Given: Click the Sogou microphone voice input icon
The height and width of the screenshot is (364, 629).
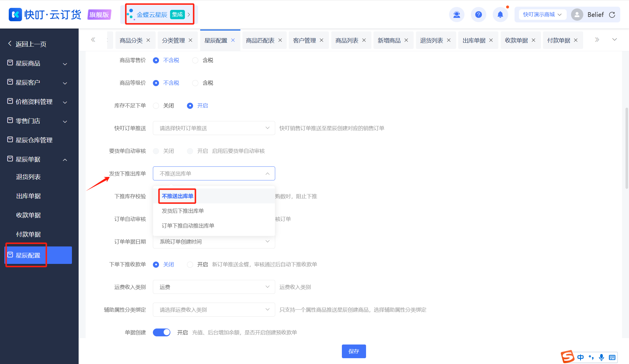Looking at the screenshot, I should click(x=601, y=357).
